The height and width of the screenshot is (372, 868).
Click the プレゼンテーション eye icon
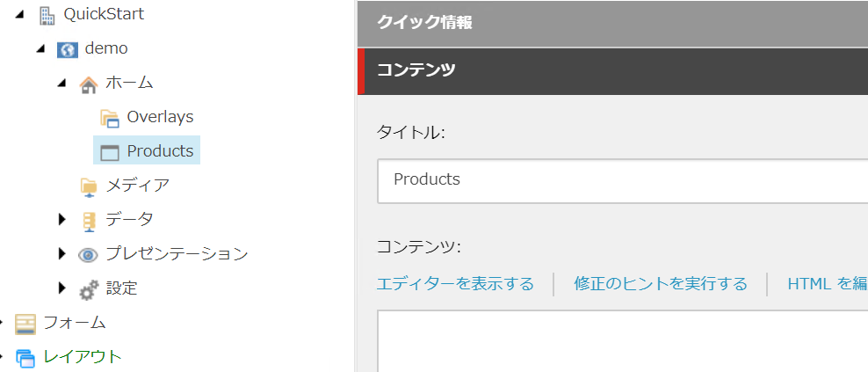click(88, 255)
